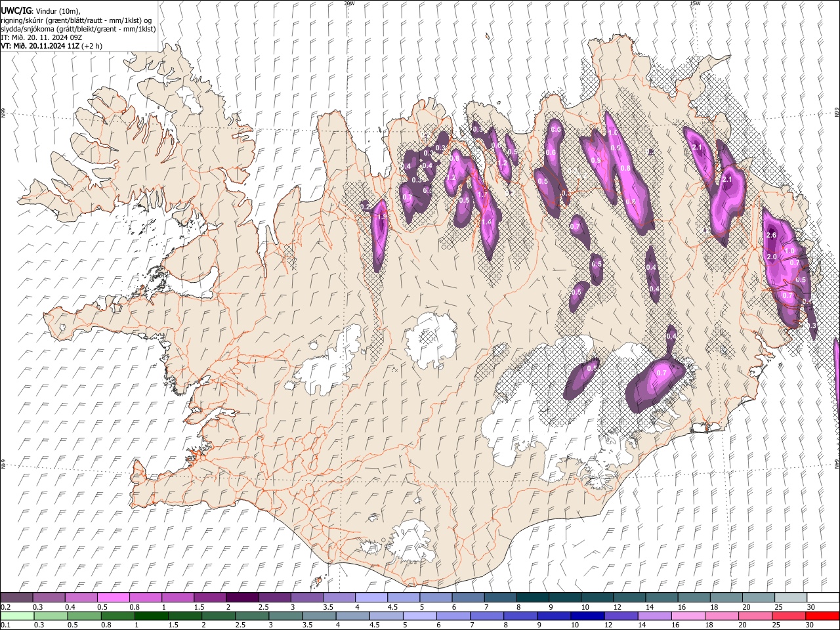Screen dimensions: 840x630
Task: Click the '0.1' label of the lower scale
Action: click(x=5, y=625)
